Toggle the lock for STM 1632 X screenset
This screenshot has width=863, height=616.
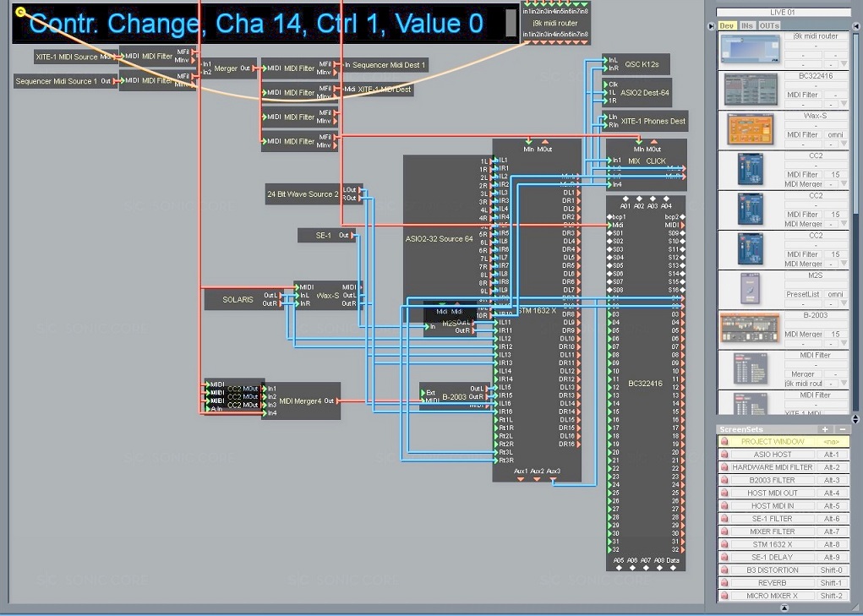click(x=724, y=545)
